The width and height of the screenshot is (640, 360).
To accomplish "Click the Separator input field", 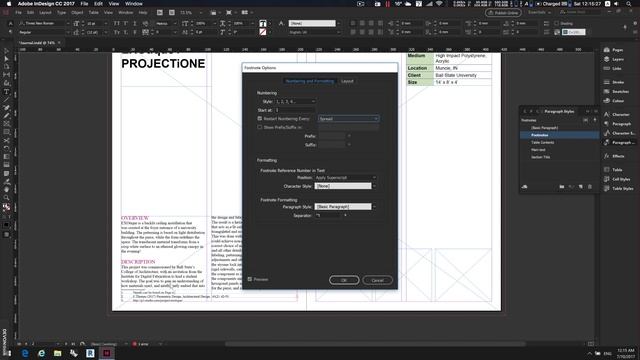I will click(x=329, y=216).
